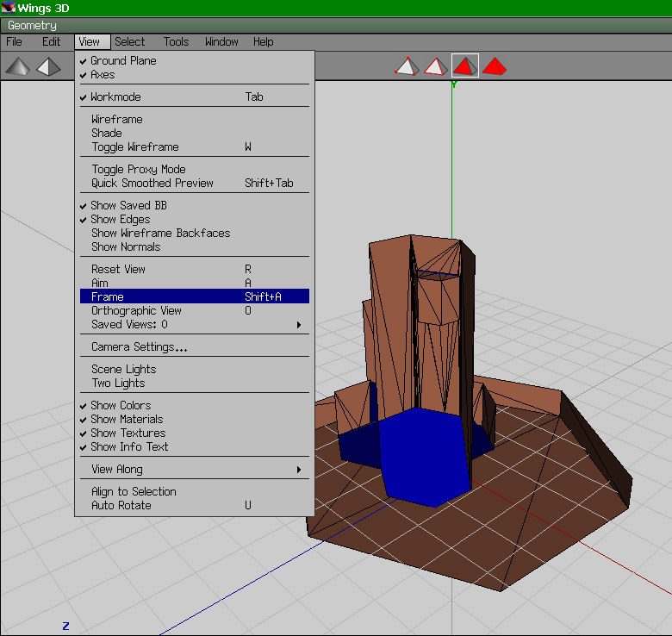Viewport: 672px width, 636px height.
Task: Switch to vertex selection mode
Action: click(407, 65)
